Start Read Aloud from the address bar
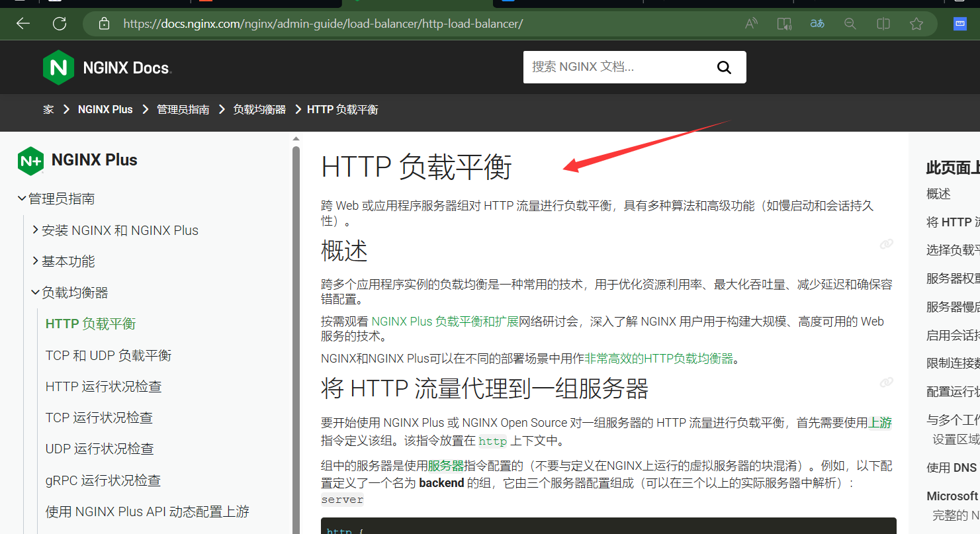This screenshot has width=980, height=534. coord(751,24)
